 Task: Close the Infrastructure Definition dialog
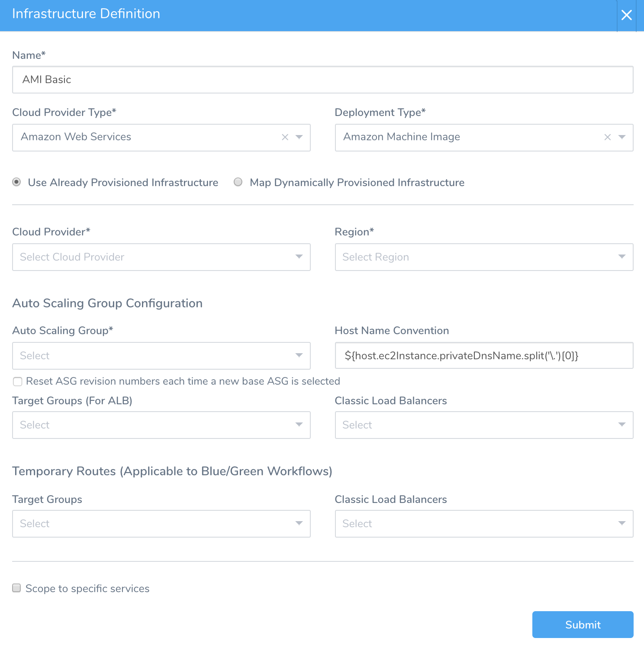(x=626, y=15)
